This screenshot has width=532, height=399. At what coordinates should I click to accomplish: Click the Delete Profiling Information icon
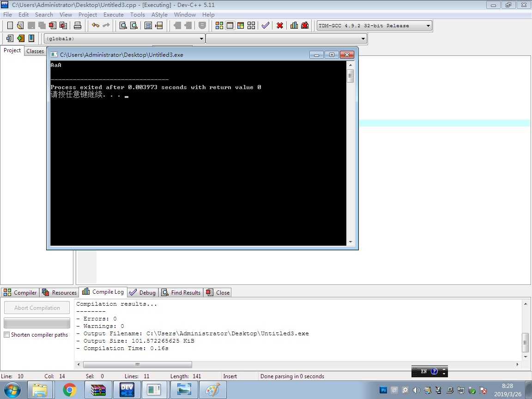(x=305, y=25)
